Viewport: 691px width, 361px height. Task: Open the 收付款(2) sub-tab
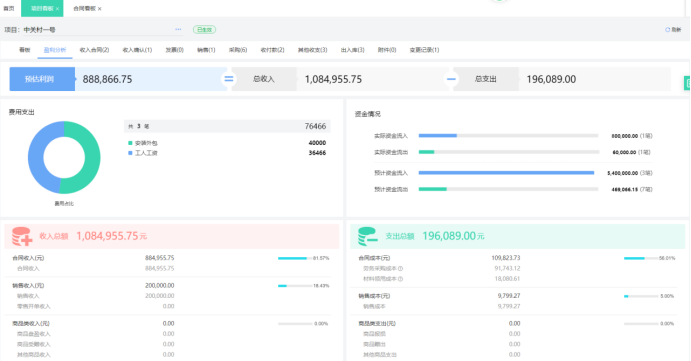coord(272,50)
